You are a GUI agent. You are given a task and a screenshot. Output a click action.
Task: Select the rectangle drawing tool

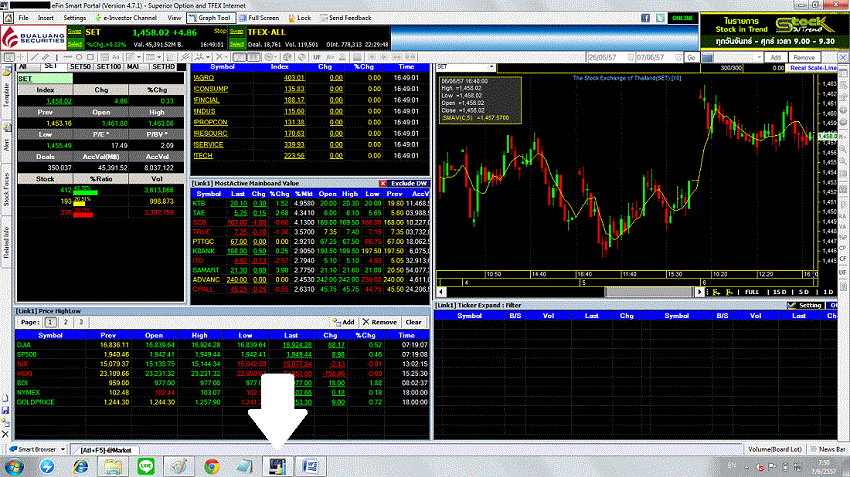[x=91, y=57]
